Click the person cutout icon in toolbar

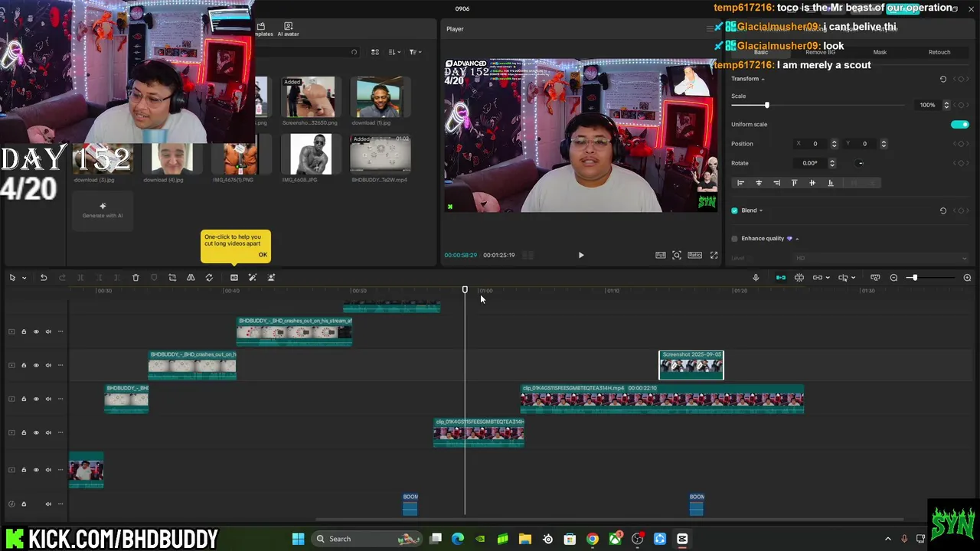point(271,278)
